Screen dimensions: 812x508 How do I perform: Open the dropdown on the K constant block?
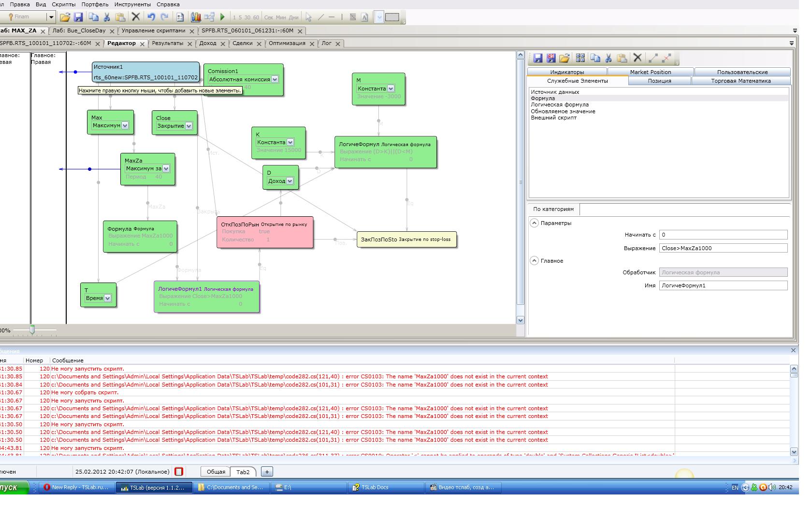[x=290, y=142]
